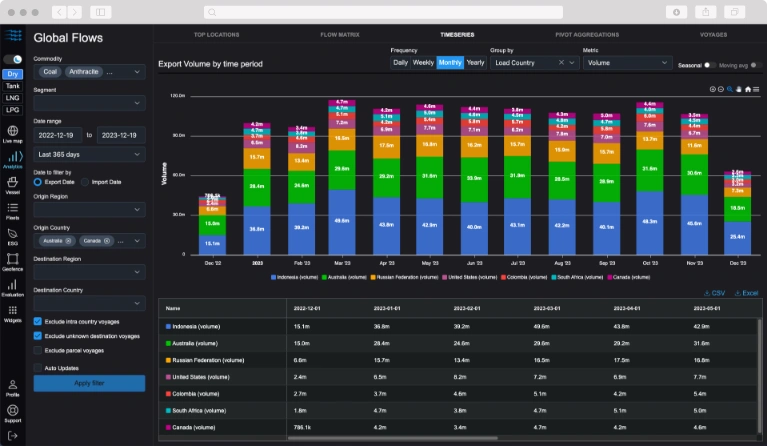Open the Support page

[x=13, y=413]
